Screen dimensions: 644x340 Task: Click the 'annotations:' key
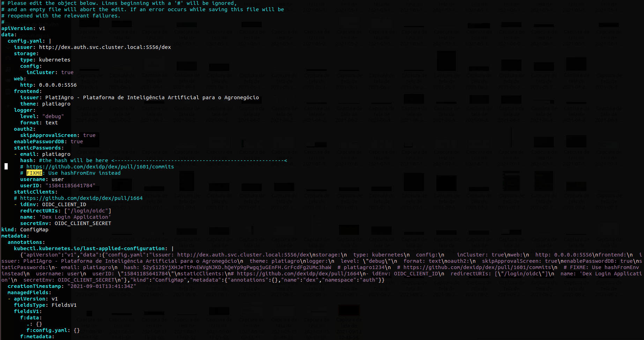click(27, 242)
